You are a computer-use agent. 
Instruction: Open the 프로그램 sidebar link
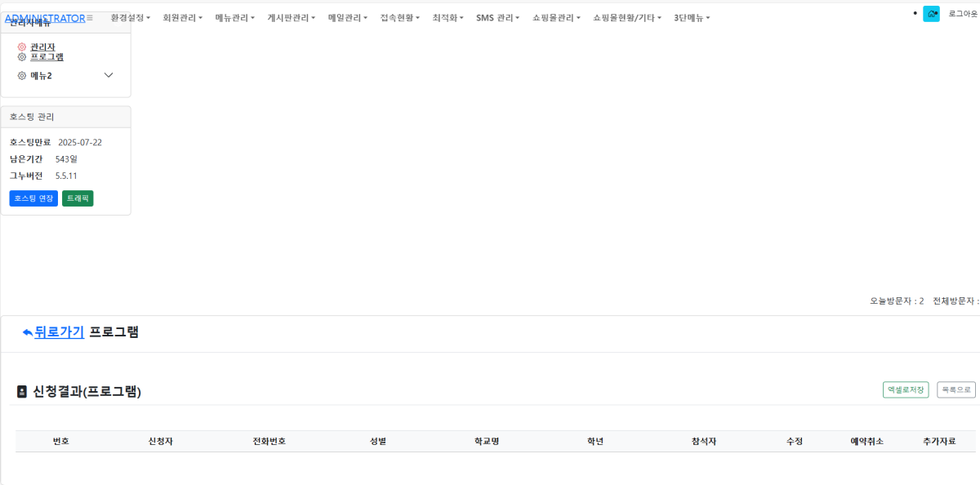[x=47, y=57]
